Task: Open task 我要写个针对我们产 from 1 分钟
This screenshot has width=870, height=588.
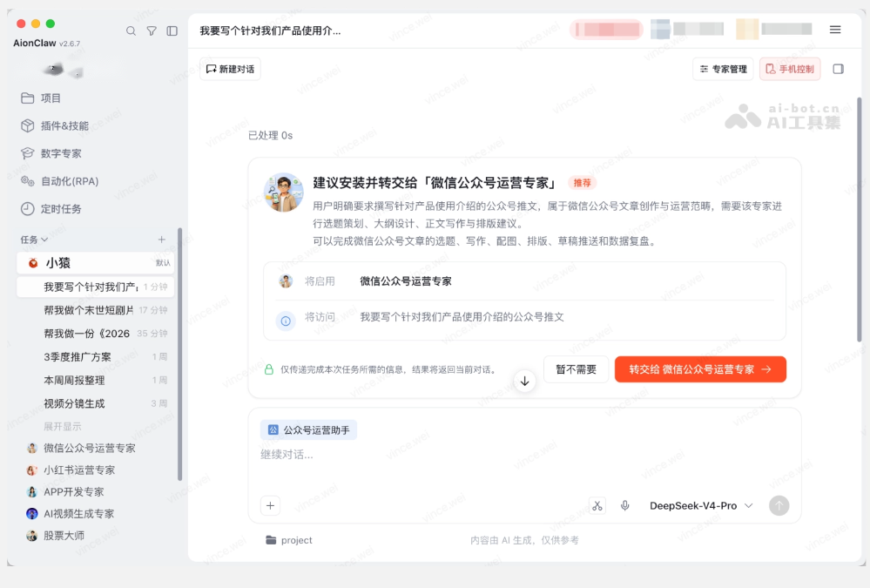Action: click(x=96, y=287)
